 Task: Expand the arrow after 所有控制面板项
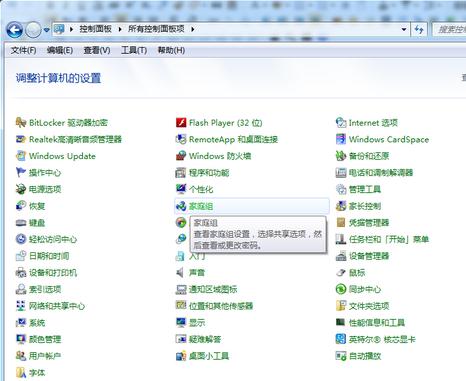point(193,29)
